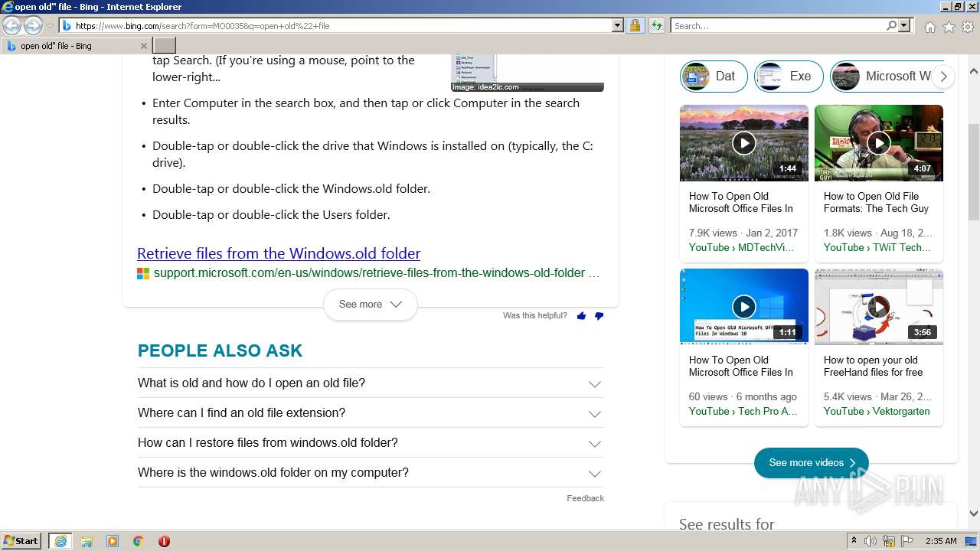Image resolution: width=980 pixels, height=551 pixels.
Task: Click the search magnifier icon in search box
Action: [x=891, y=26]
